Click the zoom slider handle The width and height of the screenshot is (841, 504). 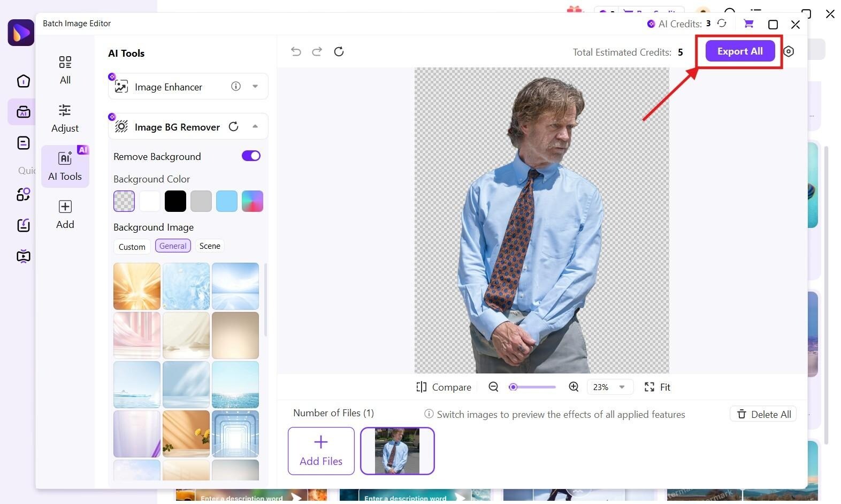coord(513,387)
